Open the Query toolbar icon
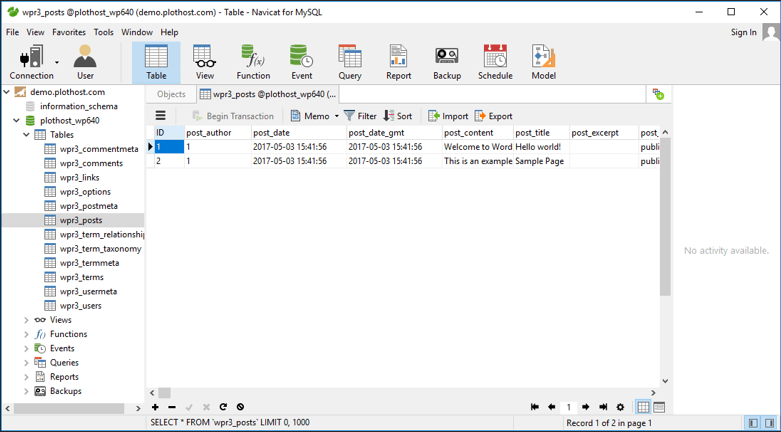Image resolution: width=781 pixels, height=432 pixels. [x=350, y=63]
